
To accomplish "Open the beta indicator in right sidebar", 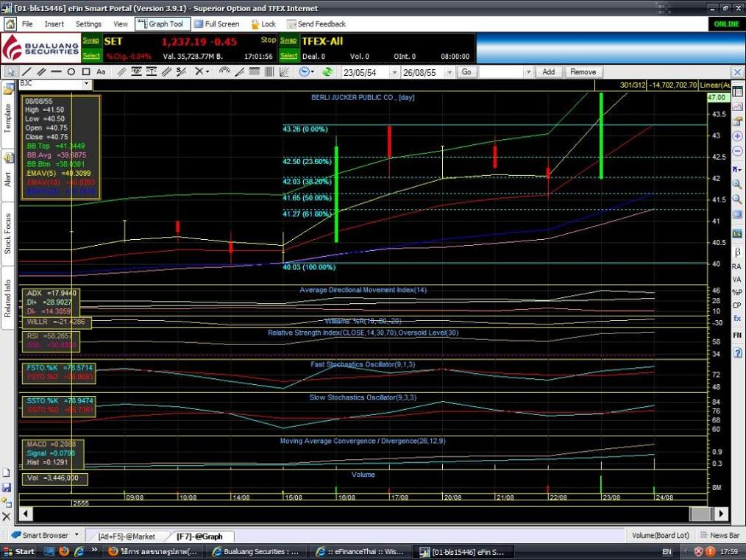I will click(736, 252).
